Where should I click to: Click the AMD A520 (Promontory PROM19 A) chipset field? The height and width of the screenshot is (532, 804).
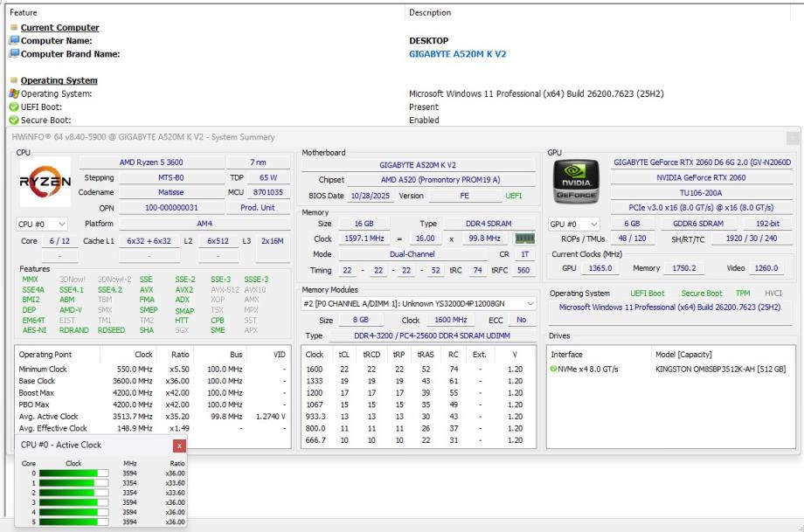click(440, 179)
